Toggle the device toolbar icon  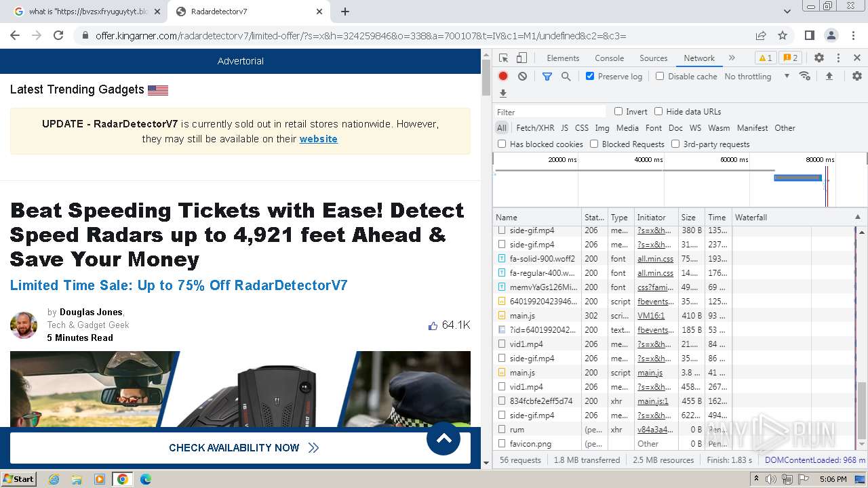pos(521,58)
